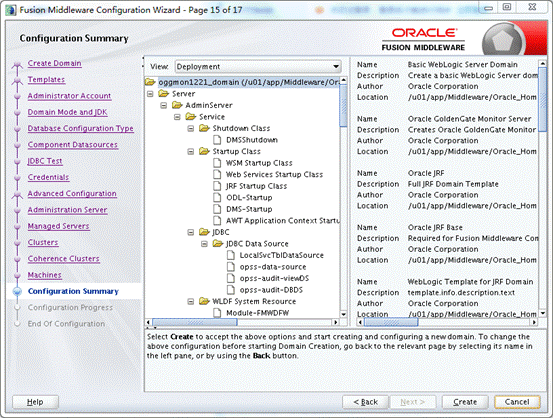Collapse the Startup Class tree node
The image size is (553, 418).
click(x=190, y=152)
